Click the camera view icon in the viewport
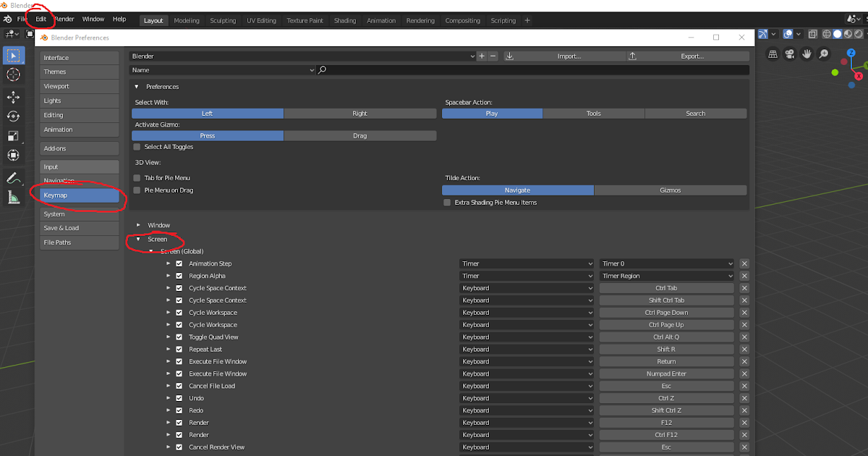 pos(789,54)
